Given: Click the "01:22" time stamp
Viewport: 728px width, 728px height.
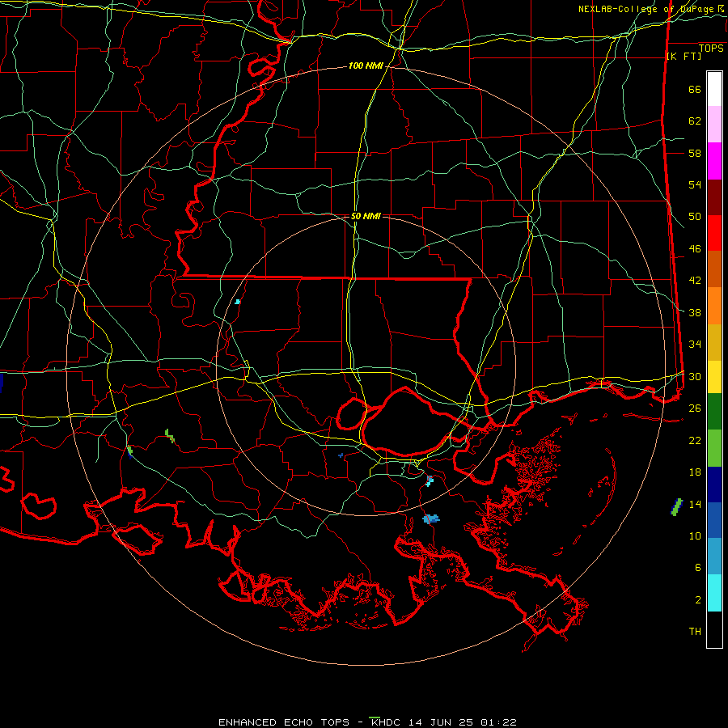Looking at the screenshot, I should tap(498, 722).
